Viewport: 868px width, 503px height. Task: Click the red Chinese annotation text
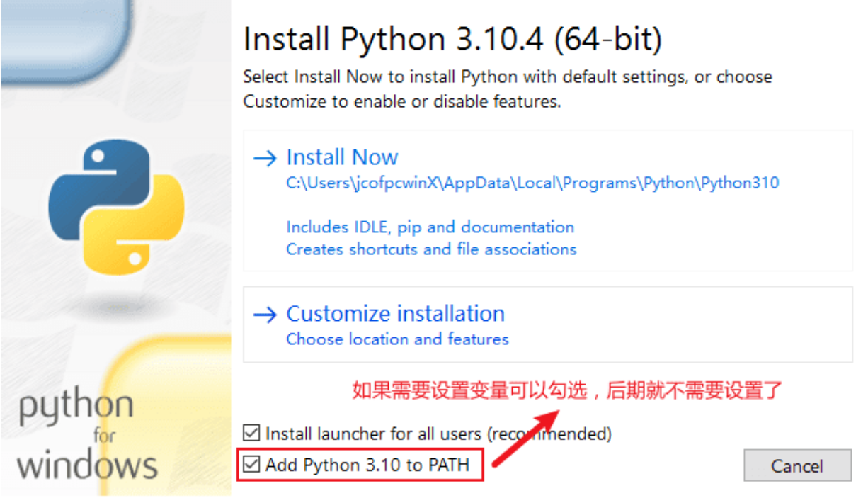pyautogui.click(x=567, y=390)
